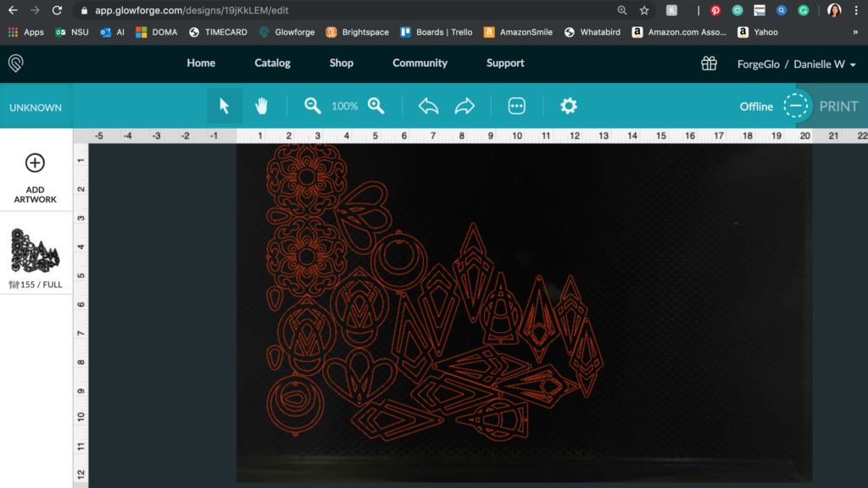Open the Brightspace bookmark
The height and width of the screenshot is (488, 868).
pyautogui.click(x=357, y=32)
